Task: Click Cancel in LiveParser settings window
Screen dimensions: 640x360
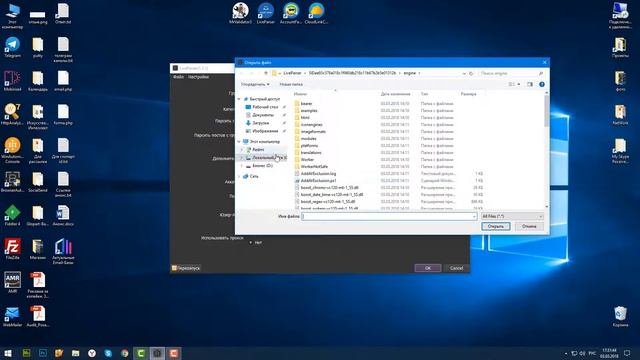Action: coord(456,268)
